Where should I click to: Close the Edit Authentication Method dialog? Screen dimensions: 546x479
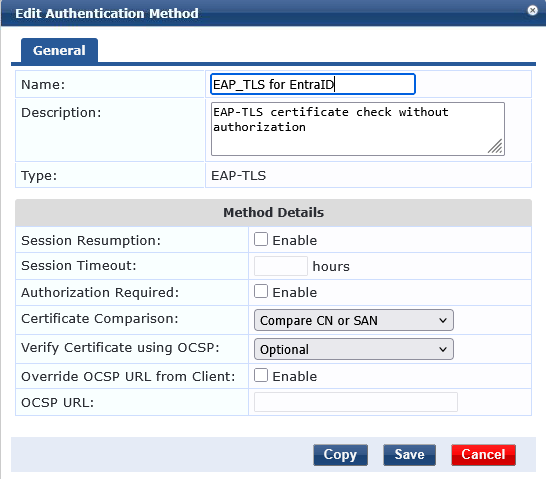point(532,10)
